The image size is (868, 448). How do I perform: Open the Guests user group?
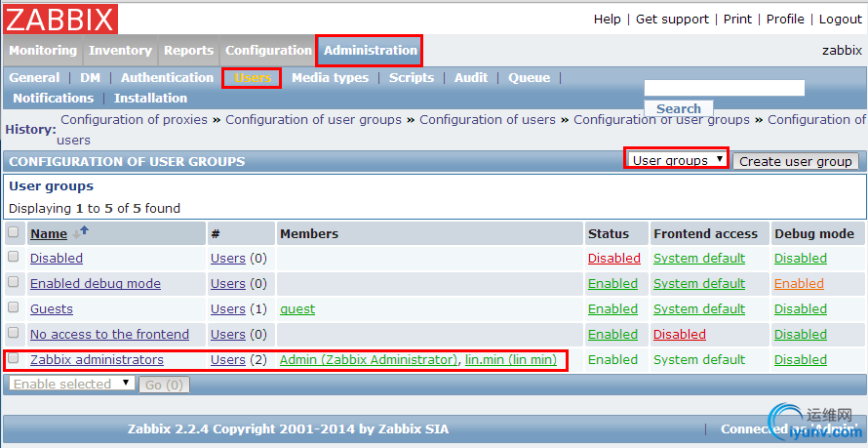click(52, 309)
